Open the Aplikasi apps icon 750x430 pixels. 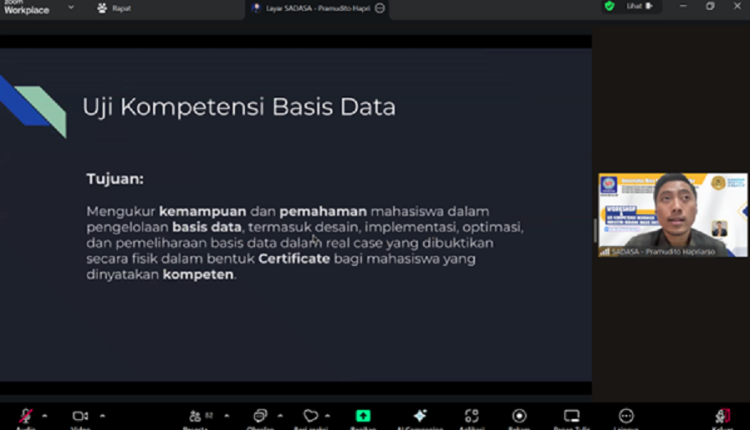[472, 416]
